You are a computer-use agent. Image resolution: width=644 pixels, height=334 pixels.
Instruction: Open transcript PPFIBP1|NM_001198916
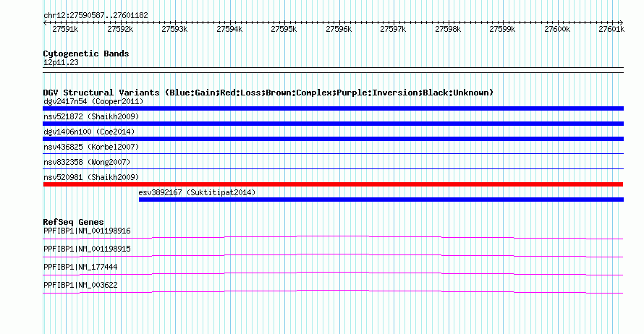point(87,231)
